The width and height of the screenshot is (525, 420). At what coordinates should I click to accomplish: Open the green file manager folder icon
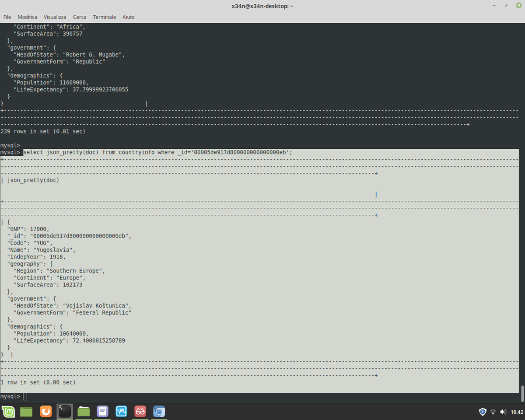(x=84, y=411)
